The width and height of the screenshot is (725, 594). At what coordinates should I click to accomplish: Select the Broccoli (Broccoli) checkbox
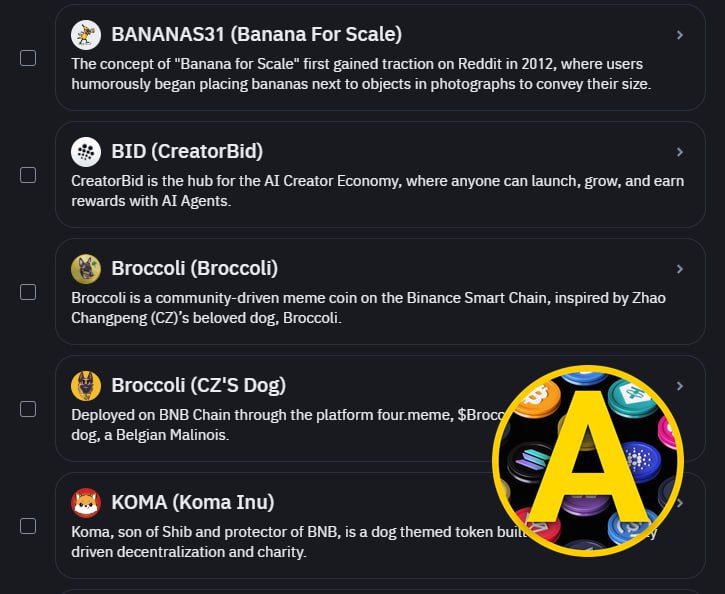click(28, 292)
